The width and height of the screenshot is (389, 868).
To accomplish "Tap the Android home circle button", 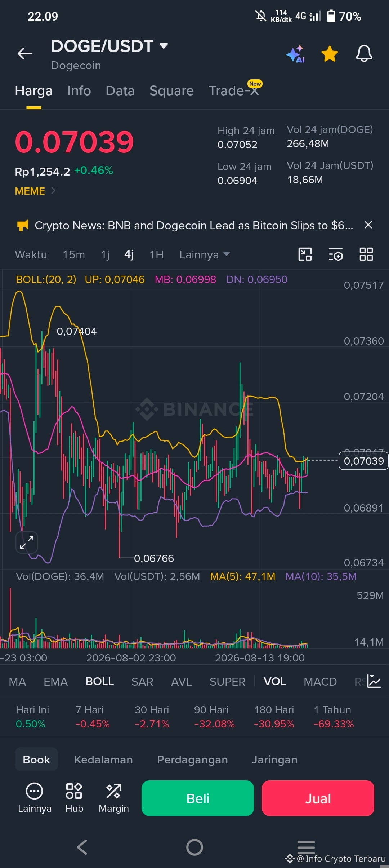I will [x=194, y=847].
